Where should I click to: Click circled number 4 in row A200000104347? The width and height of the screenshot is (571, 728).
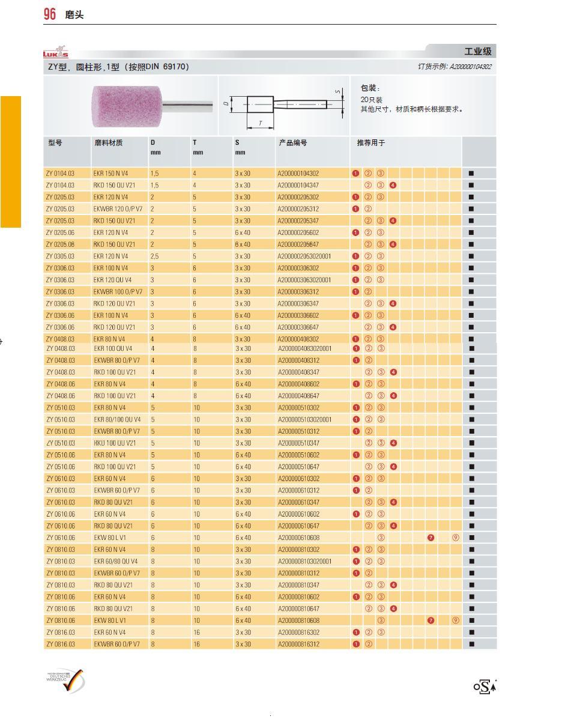pos(393,185)
